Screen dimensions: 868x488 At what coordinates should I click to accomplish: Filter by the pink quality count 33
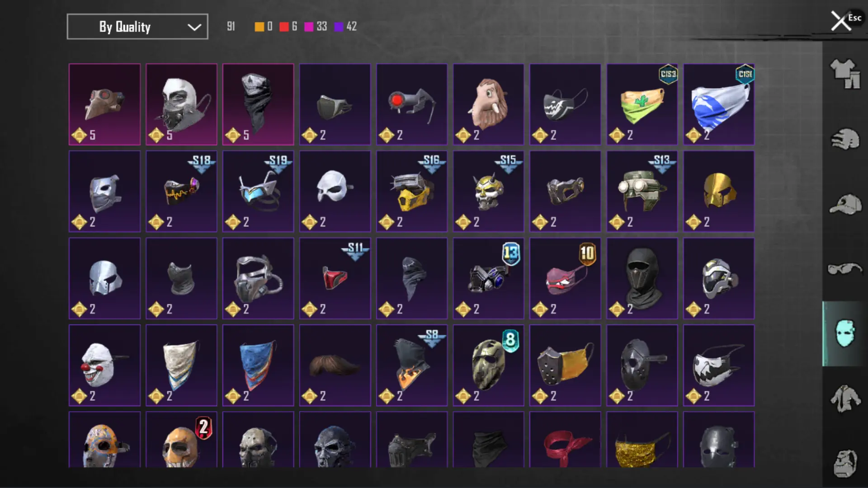point(316,27)
